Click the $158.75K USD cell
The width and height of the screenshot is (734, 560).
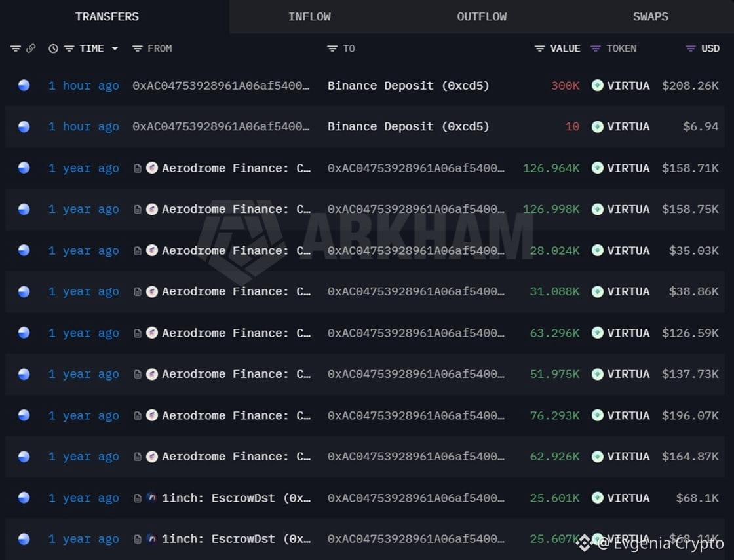coord(690,209)
